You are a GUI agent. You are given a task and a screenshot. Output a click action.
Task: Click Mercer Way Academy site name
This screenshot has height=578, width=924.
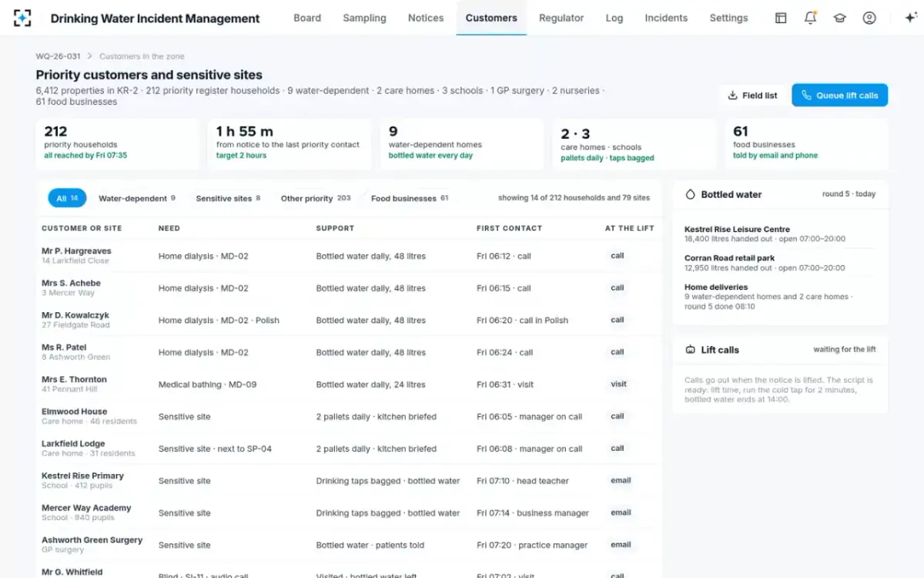[86, 508]
